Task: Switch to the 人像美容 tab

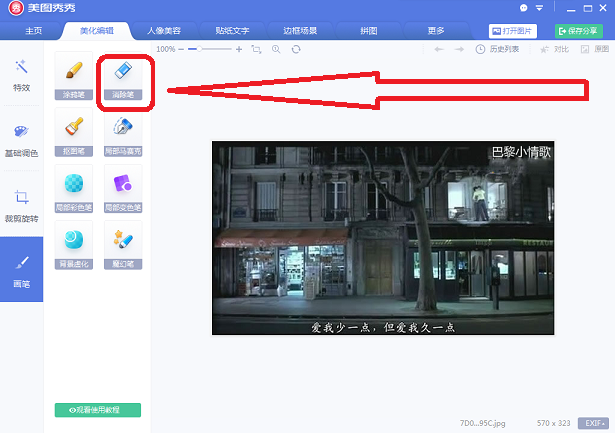Action: 164,31
